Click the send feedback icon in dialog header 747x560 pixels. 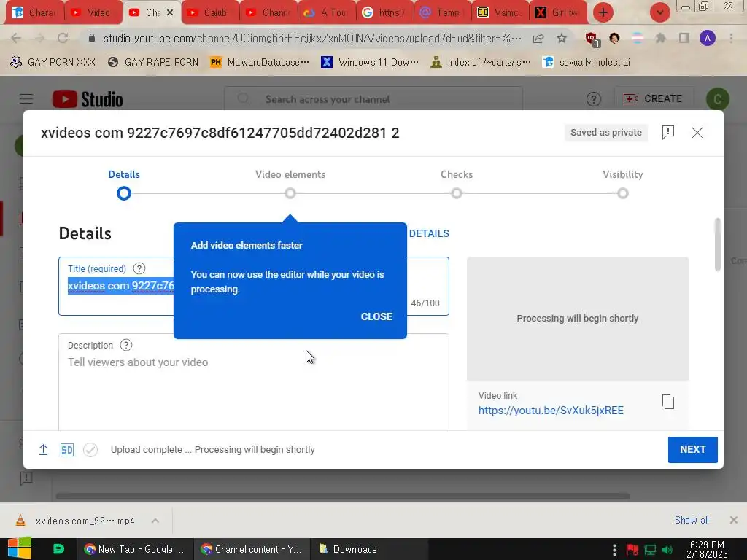point(668,133)
